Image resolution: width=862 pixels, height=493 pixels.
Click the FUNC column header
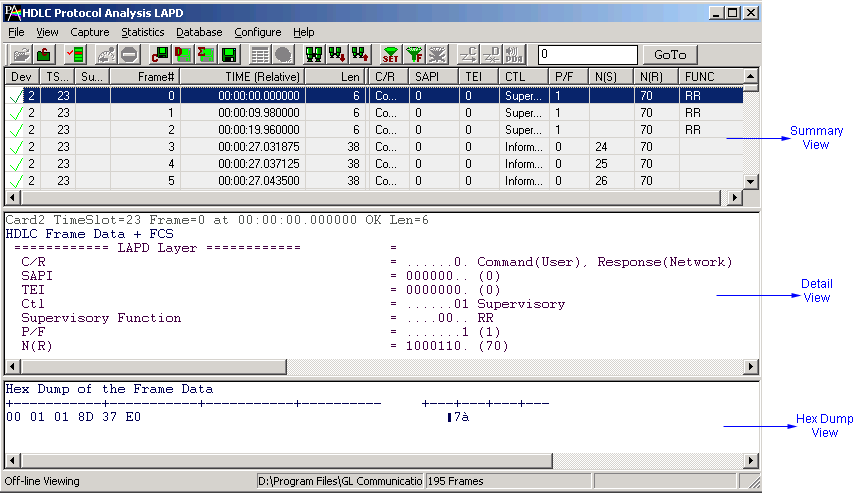(x=711, y=76)
